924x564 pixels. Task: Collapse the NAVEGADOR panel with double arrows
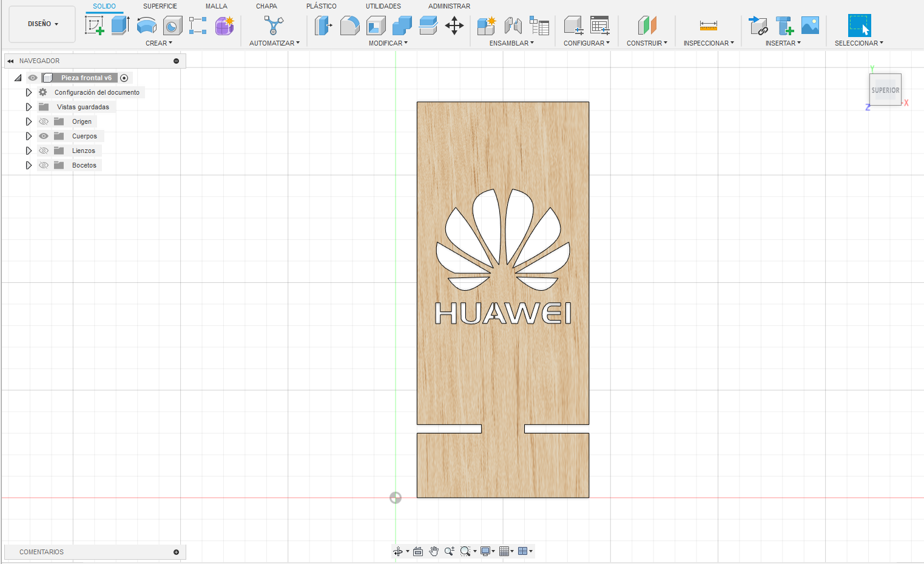pyautogui.click(x=10, y=61)
